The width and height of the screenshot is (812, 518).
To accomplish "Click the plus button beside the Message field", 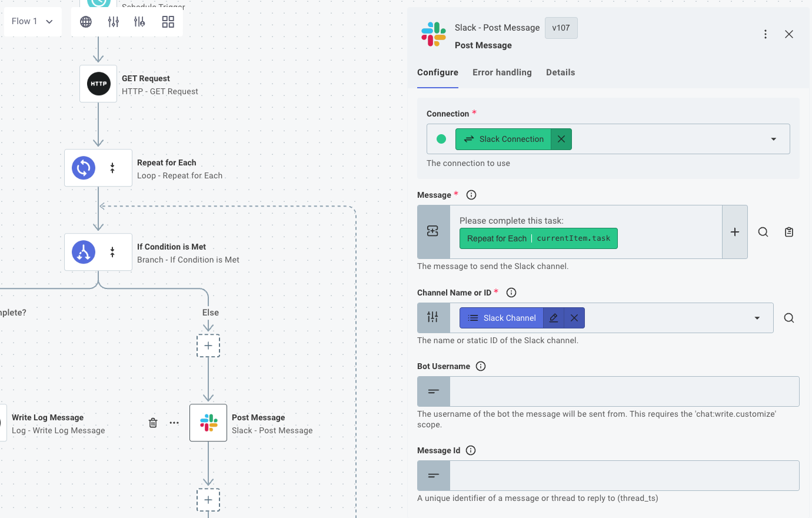I will click(735, 232).
